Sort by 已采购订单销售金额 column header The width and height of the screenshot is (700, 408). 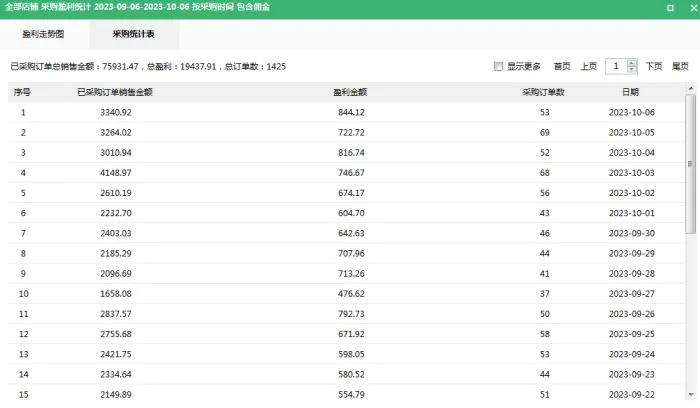pos(115,92)
